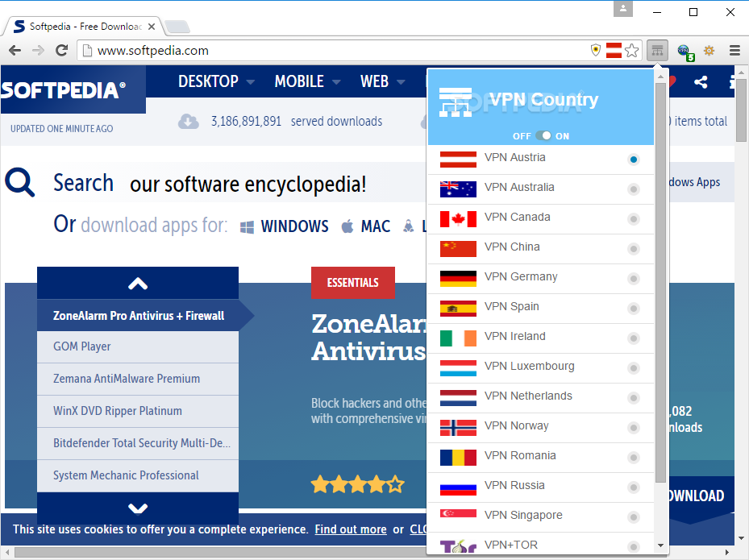The height and width of the screenshot is (560, 749).
Task: Bookmark this page with the star icon
Action: [631, 50]
